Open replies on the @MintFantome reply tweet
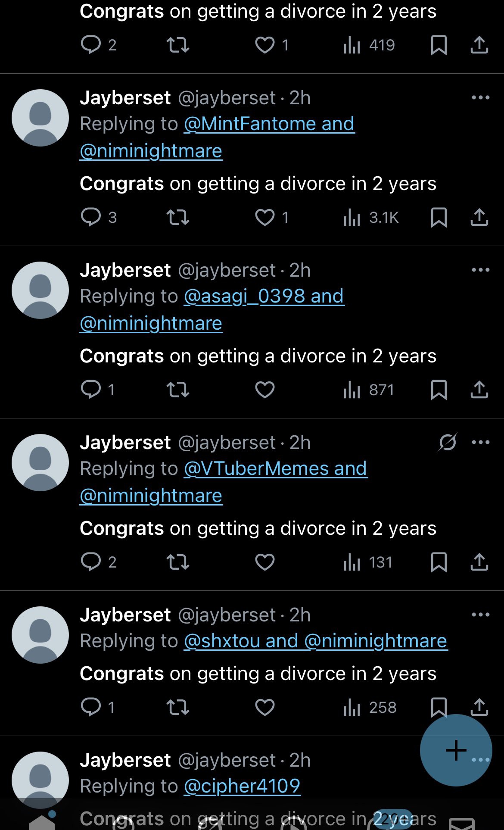This screenshot has width=504, height=830. point(99,217)
